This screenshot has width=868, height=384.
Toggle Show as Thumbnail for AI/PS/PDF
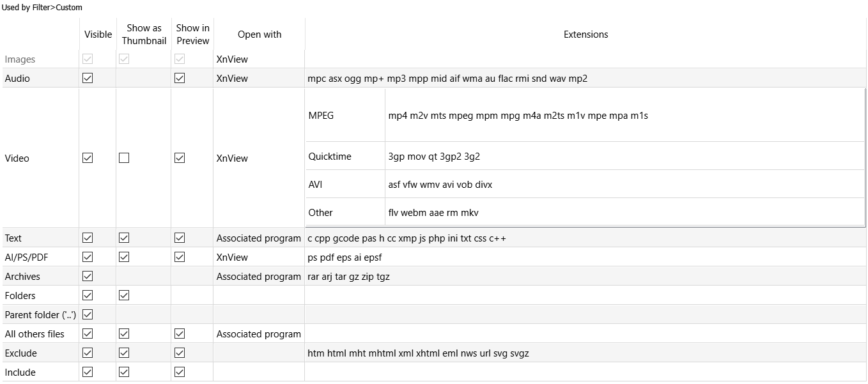coord(124,257)
